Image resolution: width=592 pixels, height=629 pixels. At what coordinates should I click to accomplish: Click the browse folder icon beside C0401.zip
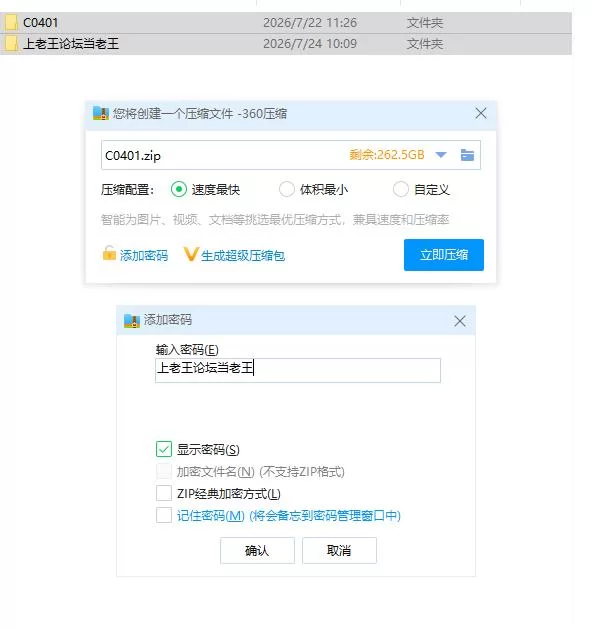(x=467, y=155)
